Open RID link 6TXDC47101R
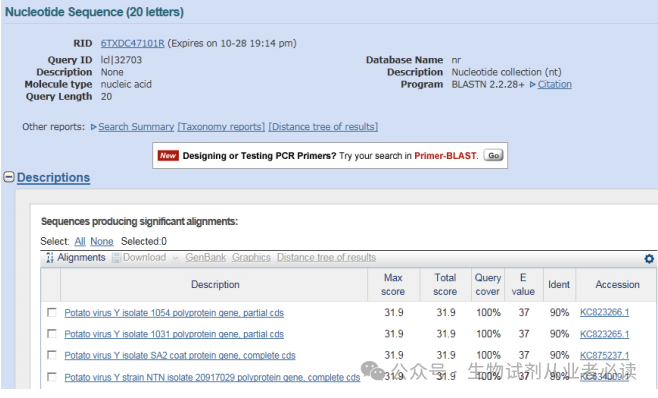 [132, 43]
